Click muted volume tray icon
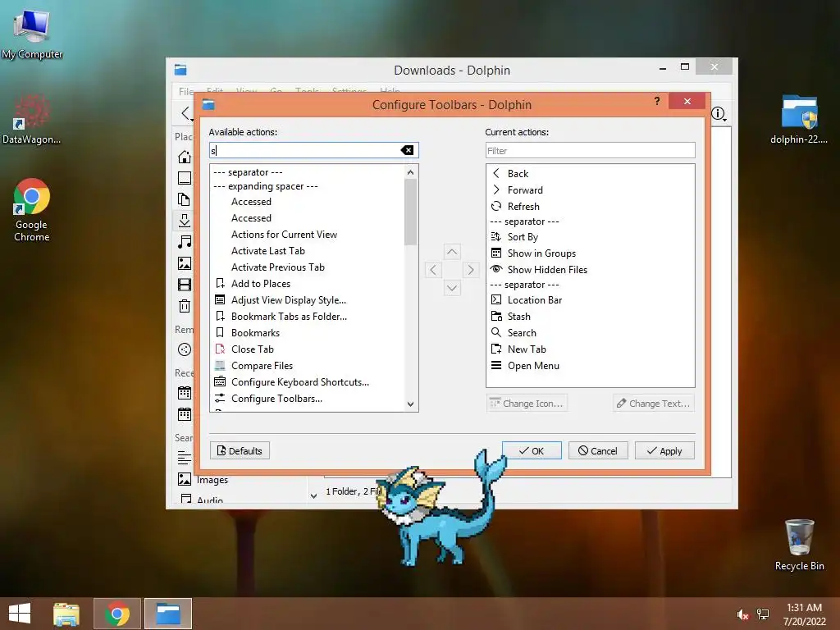Image resolution: width=840 pixels, height=630 pixels. pos(742,614)
